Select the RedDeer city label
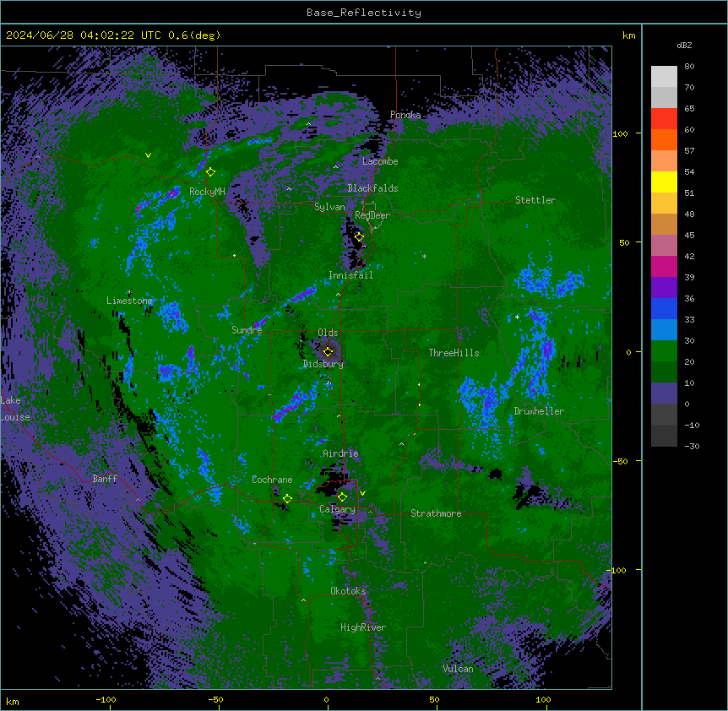Screen dimensions: 728x711 pyautogui.click(x=372, y=215)
